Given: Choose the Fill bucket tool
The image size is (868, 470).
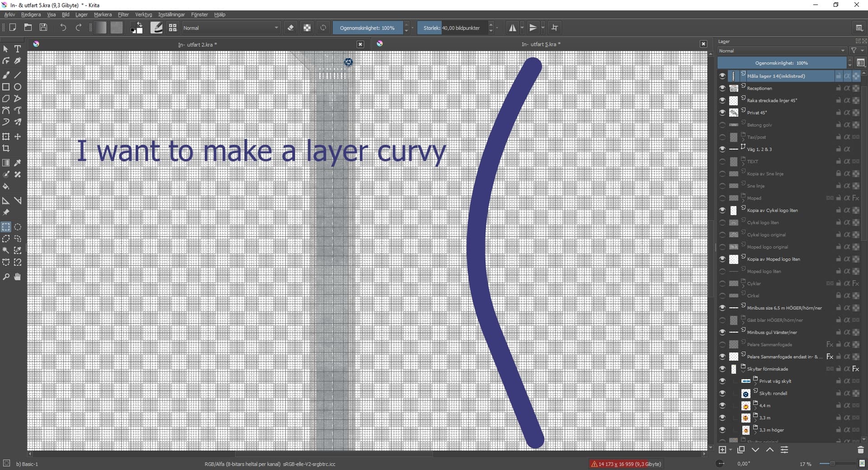Looking at the screenshot, I should click(6, 186).
